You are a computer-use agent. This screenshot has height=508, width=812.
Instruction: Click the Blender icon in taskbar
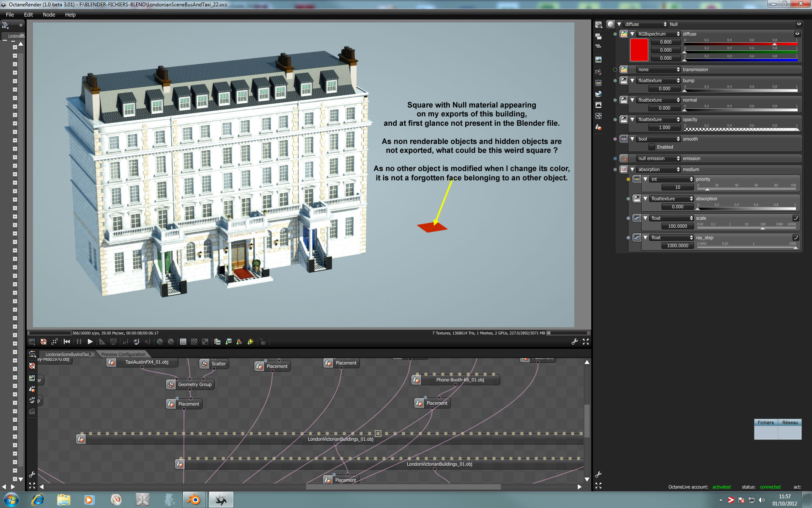coord(194,500)
